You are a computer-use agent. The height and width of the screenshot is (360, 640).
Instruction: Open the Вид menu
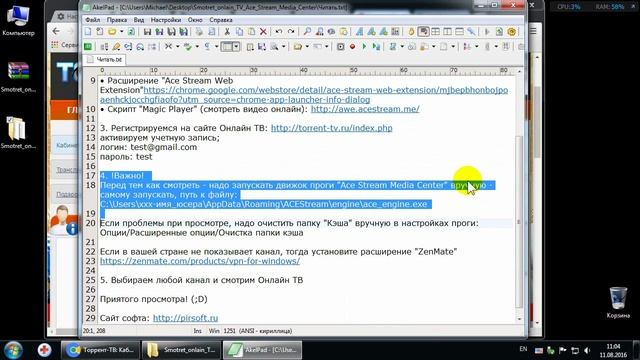tap(139, 20)
